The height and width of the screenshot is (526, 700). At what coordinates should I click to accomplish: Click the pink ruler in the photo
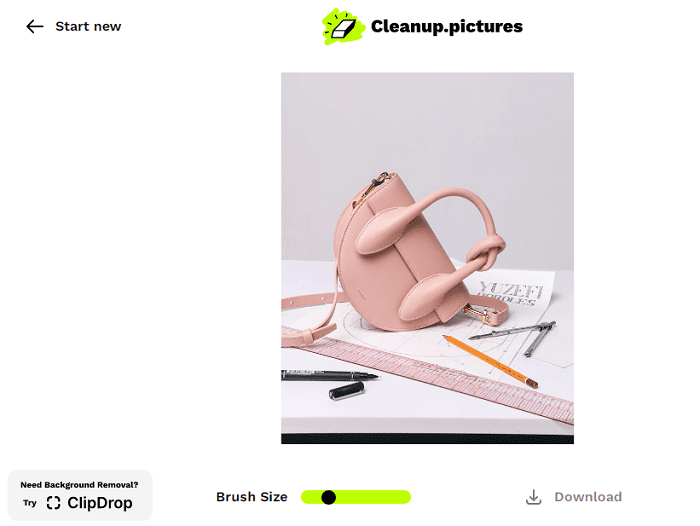(x=429, y=374)
